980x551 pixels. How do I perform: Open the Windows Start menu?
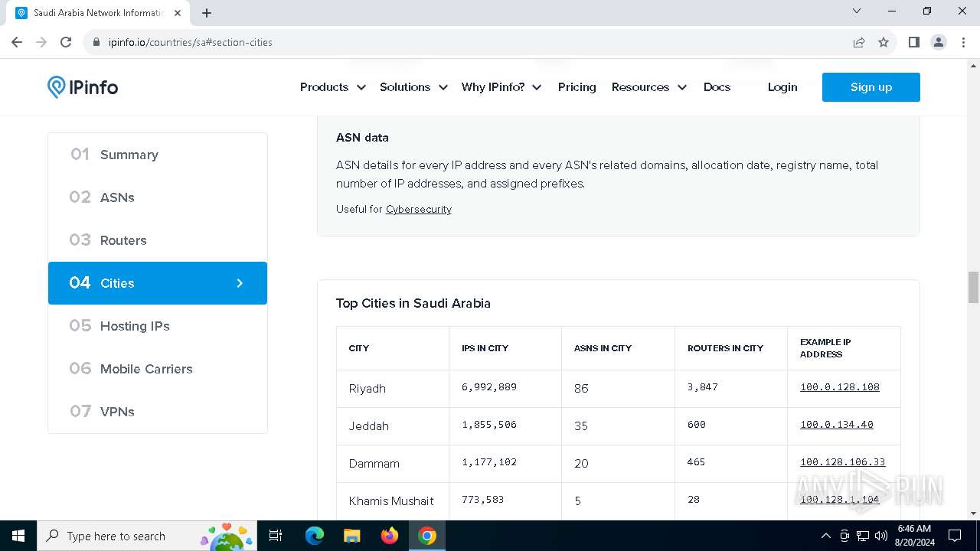click(x=18, y=536)
